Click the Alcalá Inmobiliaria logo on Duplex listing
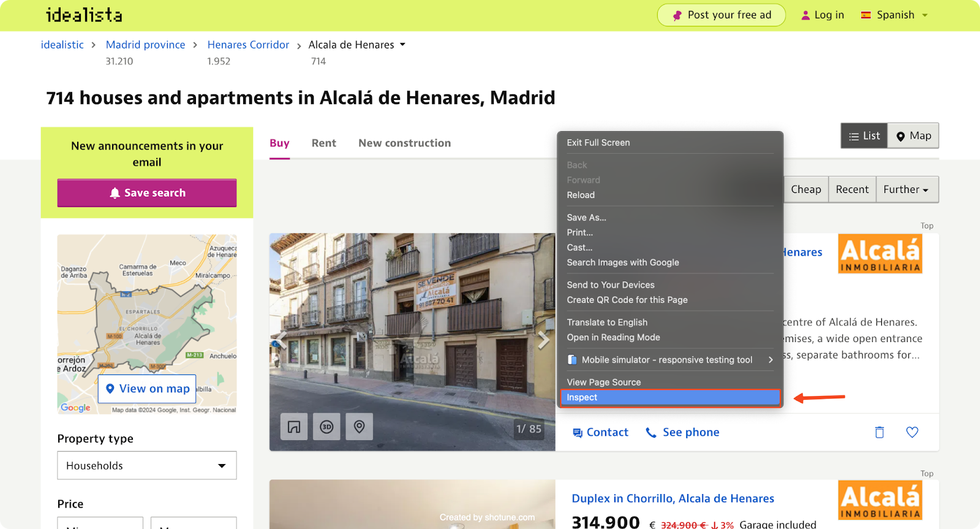 [880, 500]
